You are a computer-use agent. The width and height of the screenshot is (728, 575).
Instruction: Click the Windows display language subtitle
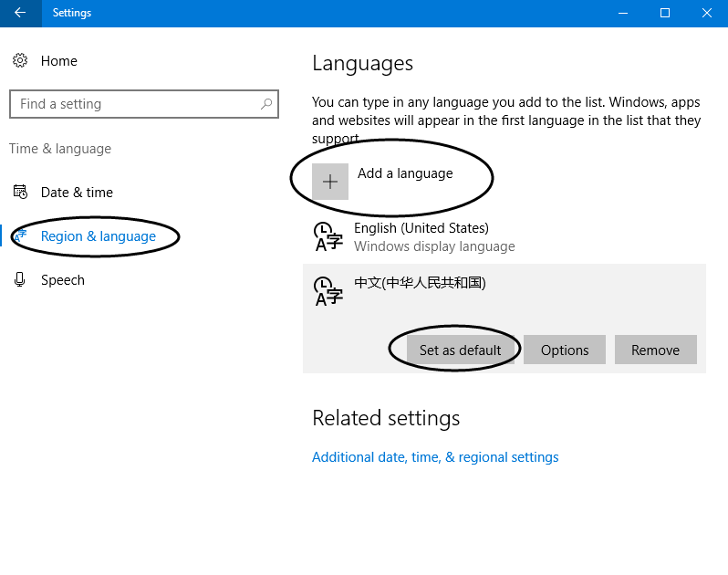coord(434,246)
